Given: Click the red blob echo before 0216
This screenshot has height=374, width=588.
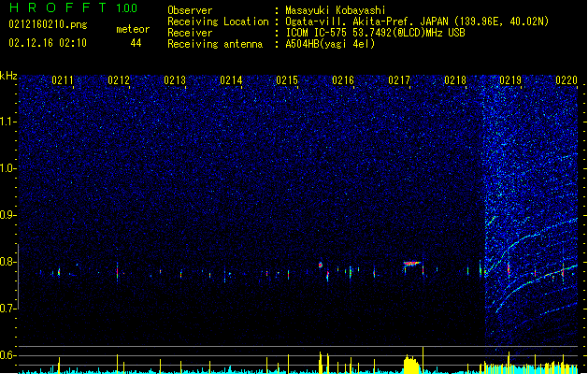Looking at the screenshot, I should click(x=321, y=265).
